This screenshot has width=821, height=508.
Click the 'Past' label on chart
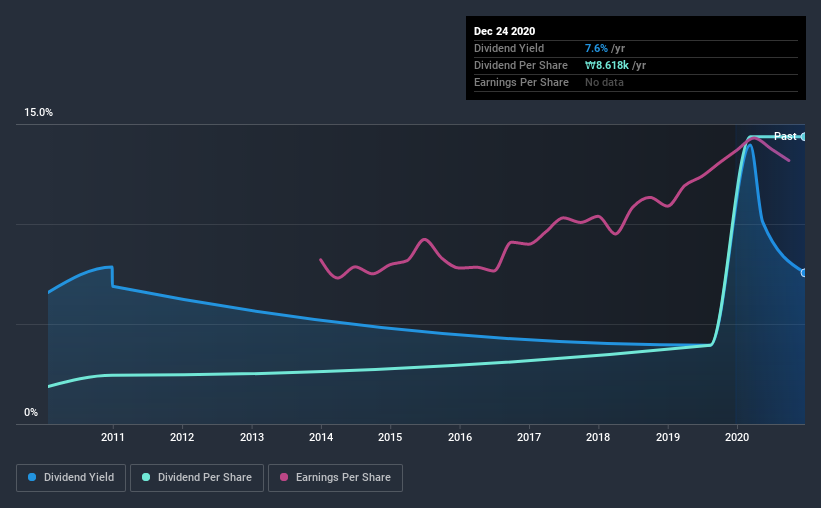point(785,136)
